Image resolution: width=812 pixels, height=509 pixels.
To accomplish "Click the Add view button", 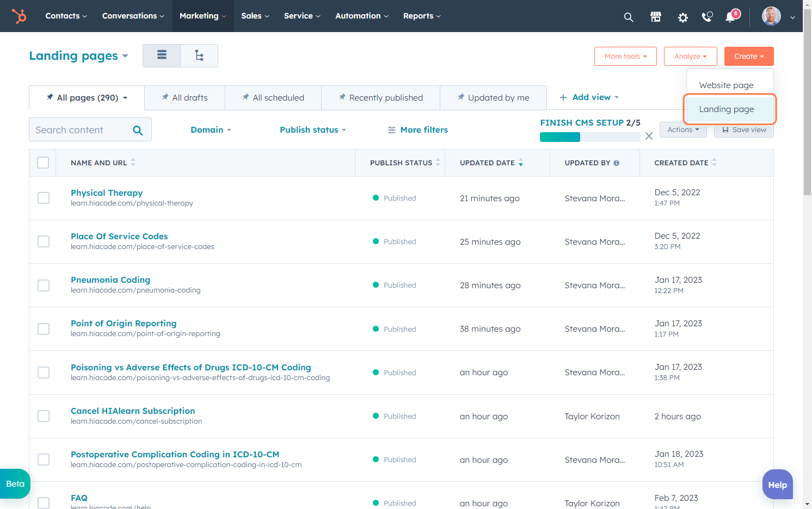I will pos(589,97).
